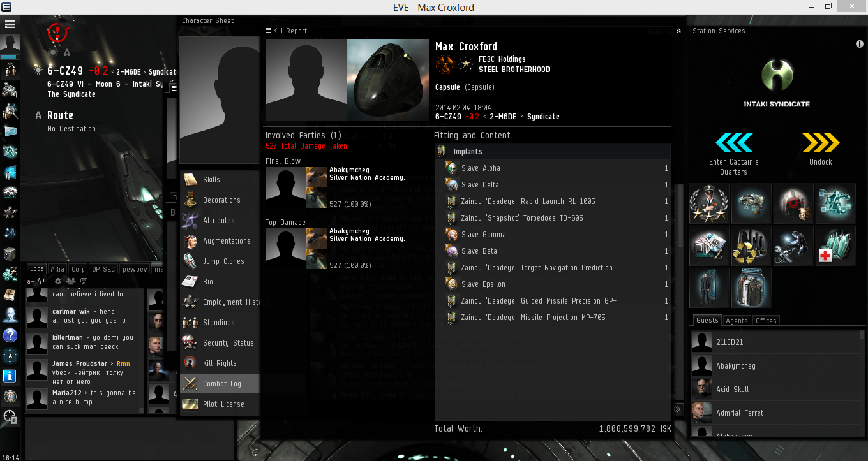Open the blue question mark Help icon
The image size is (868, 461).
[10, 335]
